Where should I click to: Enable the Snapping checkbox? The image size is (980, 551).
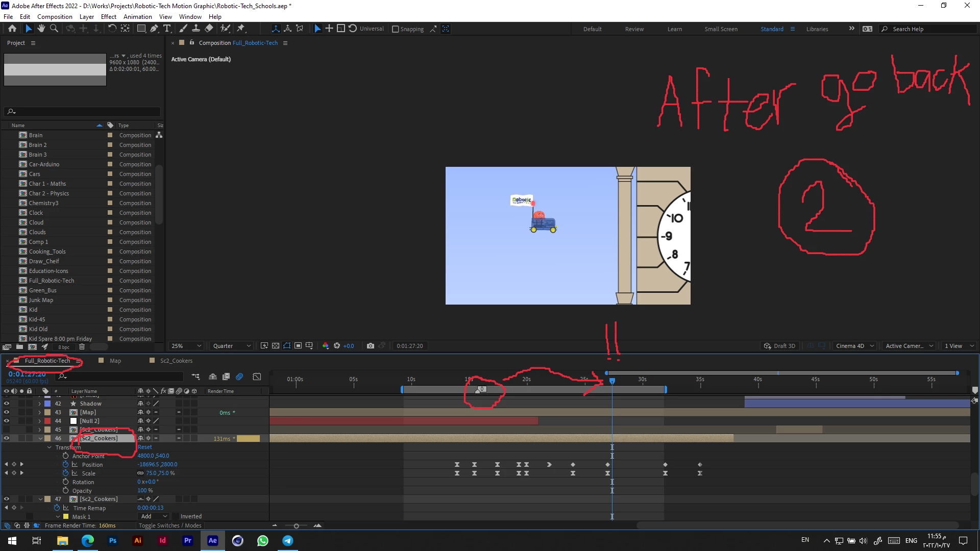click(396, 29)
